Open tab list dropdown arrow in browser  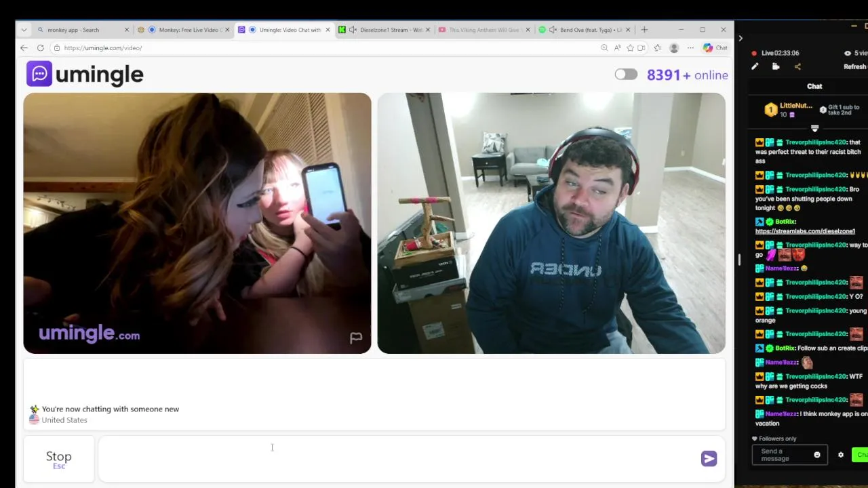24,30
